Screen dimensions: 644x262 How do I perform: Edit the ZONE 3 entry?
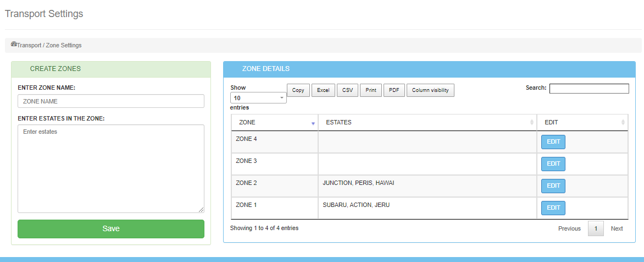coord(553,164)
